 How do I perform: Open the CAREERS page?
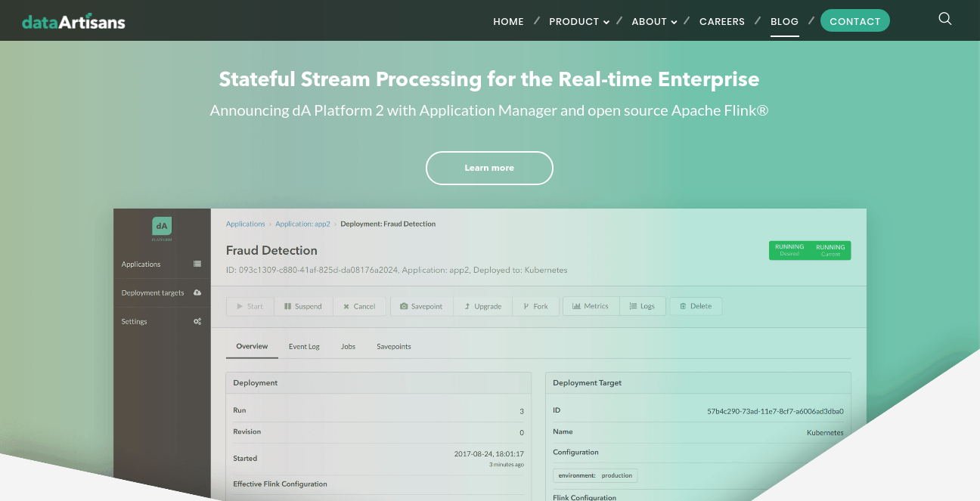click(722, 21)
